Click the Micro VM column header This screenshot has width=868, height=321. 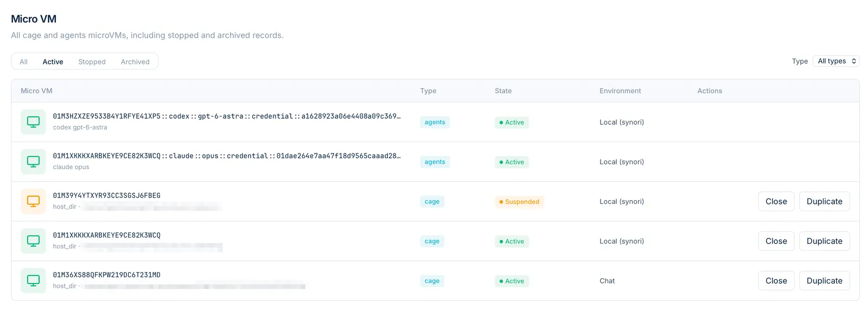point(36,91)
